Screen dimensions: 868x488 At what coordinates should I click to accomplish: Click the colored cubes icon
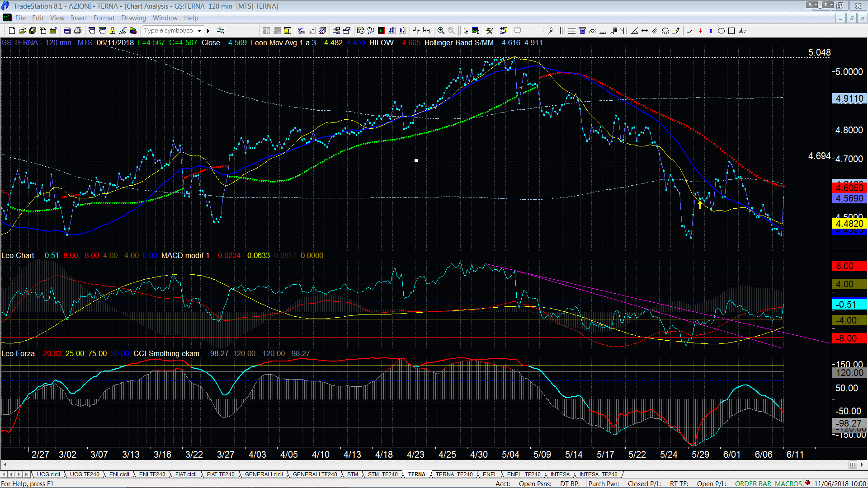coord(133,31)
